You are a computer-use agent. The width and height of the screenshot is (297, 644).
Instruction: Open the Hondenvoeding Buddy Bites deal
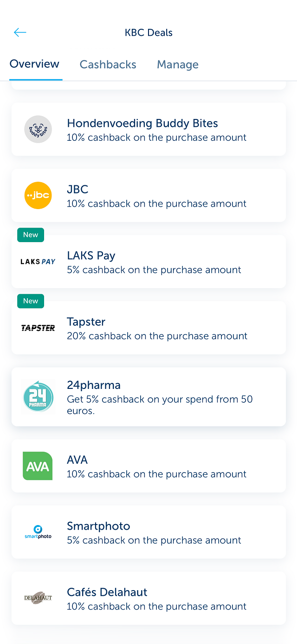pyautogui.click(x=148, y=129)
